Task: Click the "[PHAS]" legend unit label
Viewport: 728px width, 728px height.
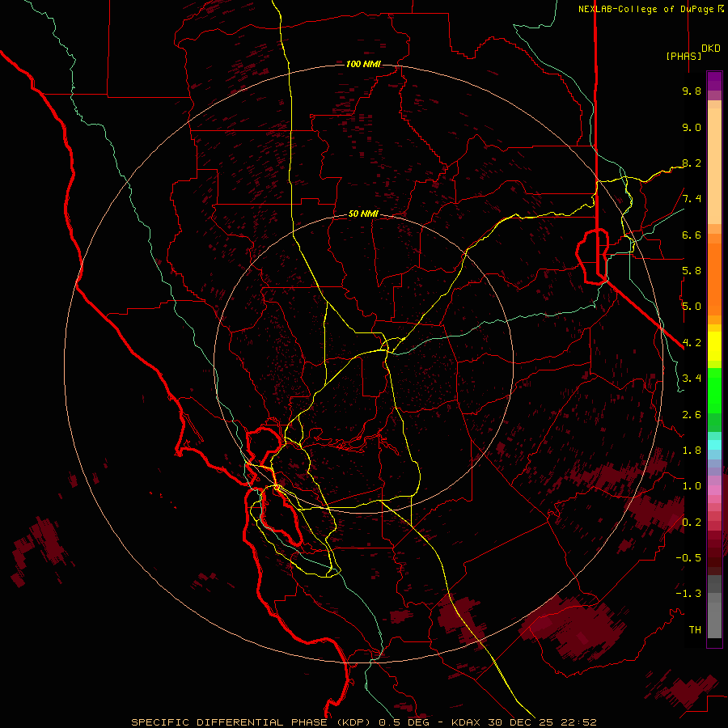Action: [x=684, y=56]
